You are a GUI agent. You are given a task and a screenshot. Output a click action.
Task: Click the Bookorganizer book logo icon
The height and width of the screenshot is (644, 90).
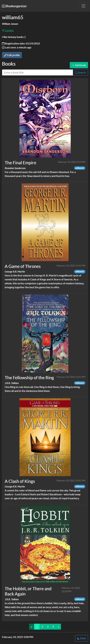(3, 6)
